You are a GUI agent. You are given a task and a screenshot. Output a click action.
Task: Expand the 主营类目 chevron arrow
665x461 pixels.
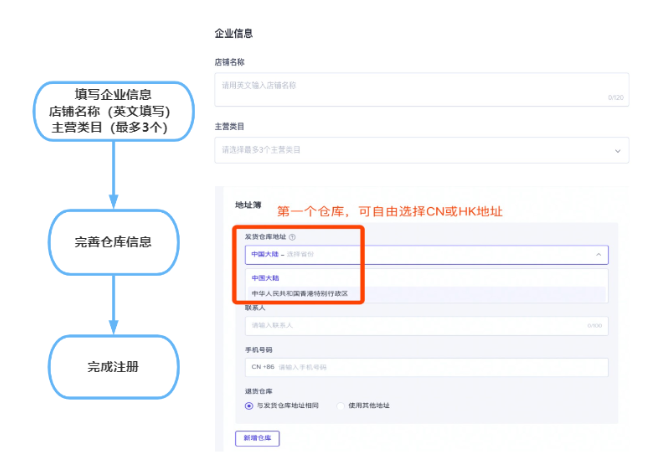tap(618, 151)
